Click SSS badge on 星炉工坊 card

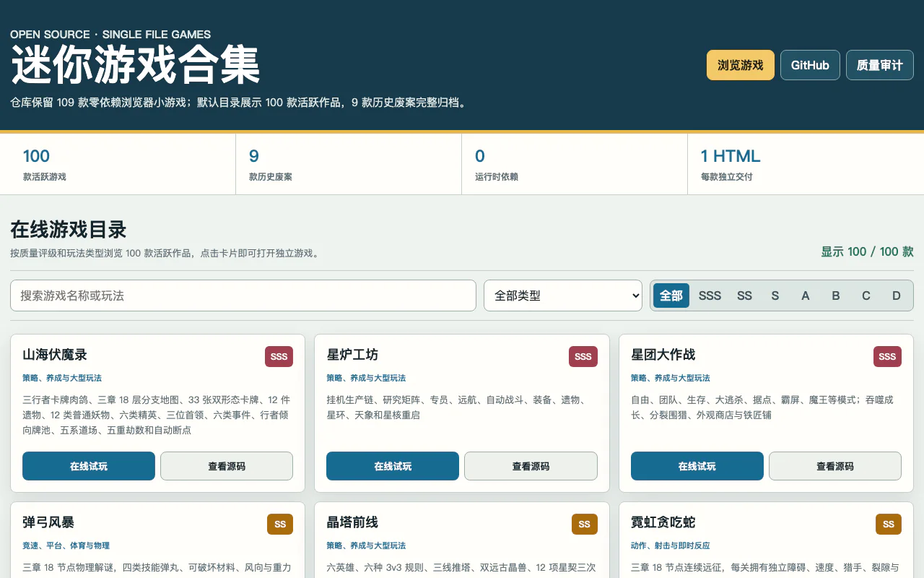point(583,356)
